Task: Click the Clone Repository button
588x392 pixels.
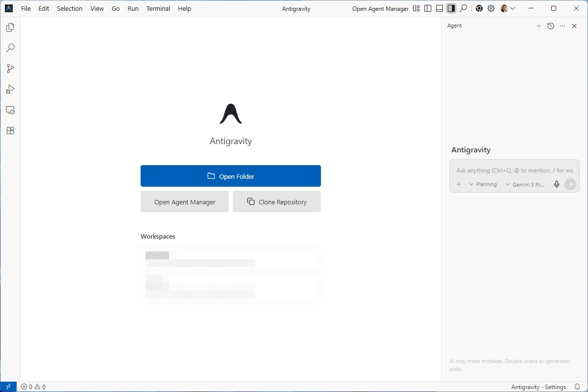Action: click(276, 201)
